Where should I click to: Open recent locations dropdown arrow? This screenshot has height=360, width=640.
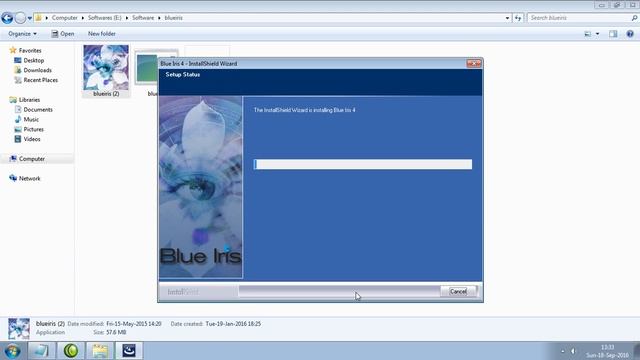[x=29, y=18]
